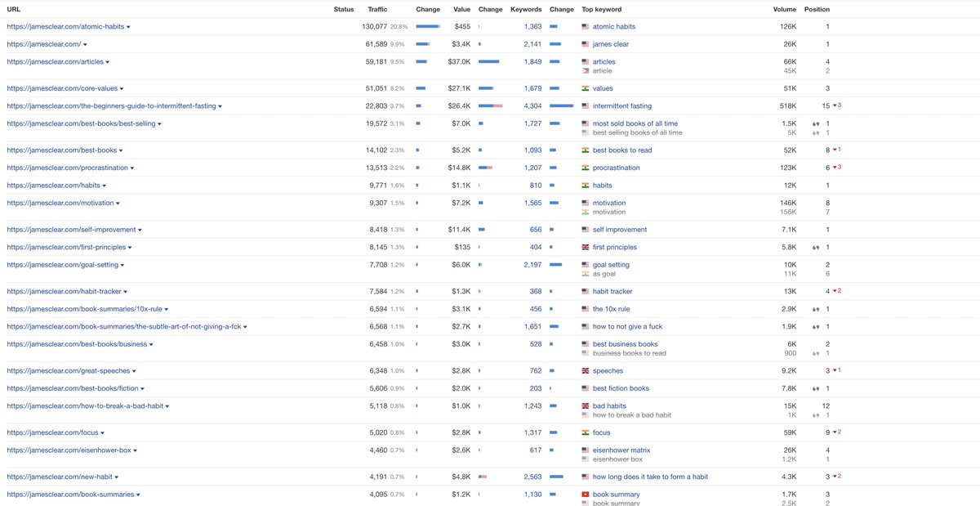Click 'best business books' top keyword link
Screen dimensions: 980x506
pos(626,345)
